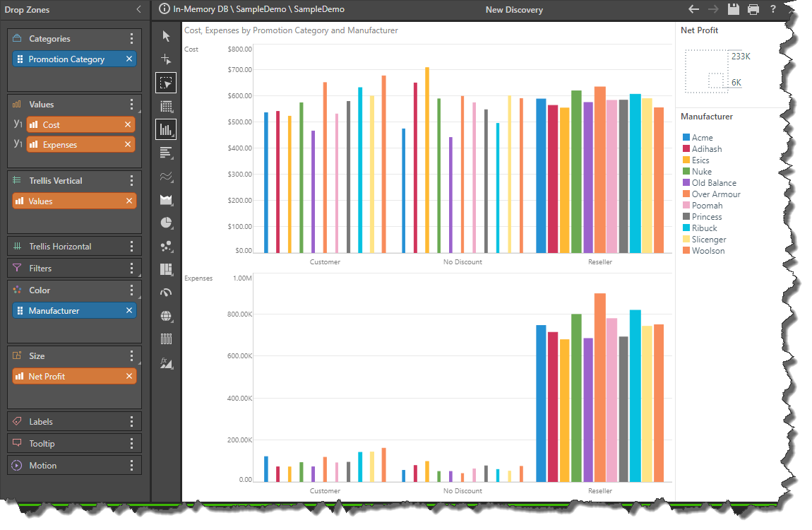The height and width of the screenshot is (530, 812).
Task: Switch to the horizontal bar chart icon
Action: pos(166,153)
